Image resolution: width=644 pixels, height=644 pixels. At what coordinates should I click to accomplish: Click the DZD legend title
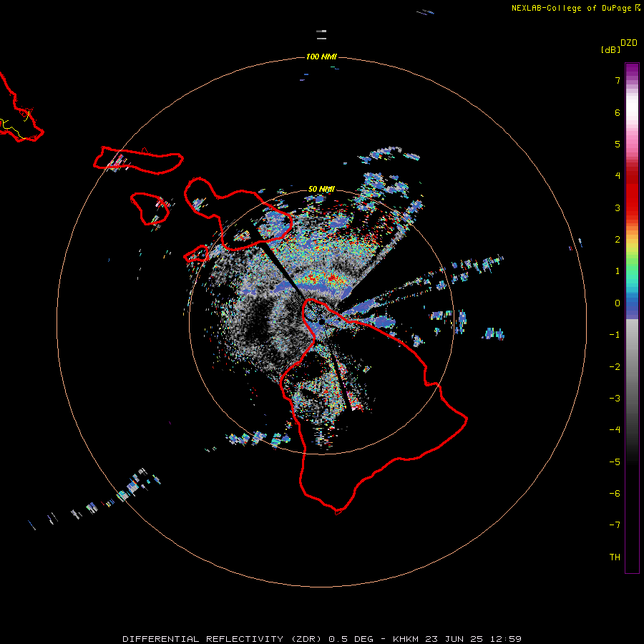(629, 43)
